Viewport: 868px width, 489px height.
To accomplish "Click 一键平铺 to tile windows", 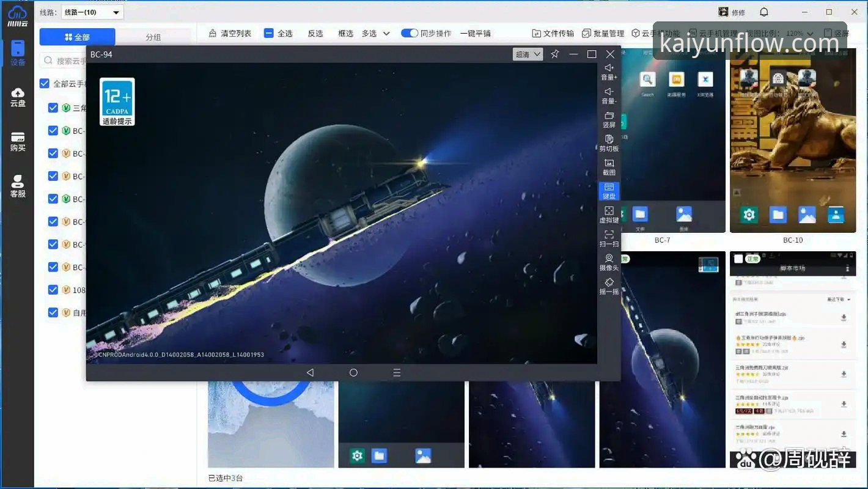I will coord(476,33).
